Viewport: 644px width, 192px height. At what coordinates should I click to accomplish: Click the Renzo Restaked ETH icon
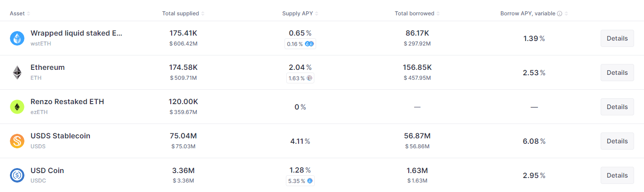[17, 107]
